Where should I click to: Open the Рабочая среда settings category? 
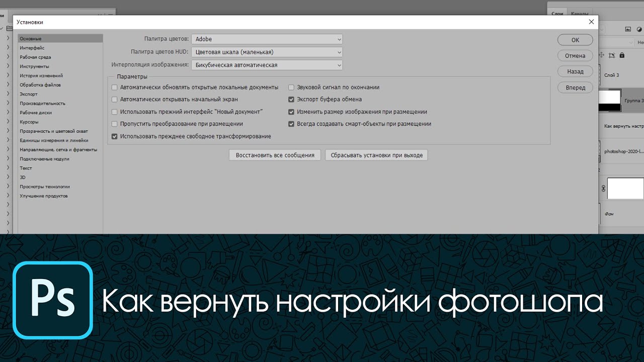pyautogui.click(x=60, y=57)
